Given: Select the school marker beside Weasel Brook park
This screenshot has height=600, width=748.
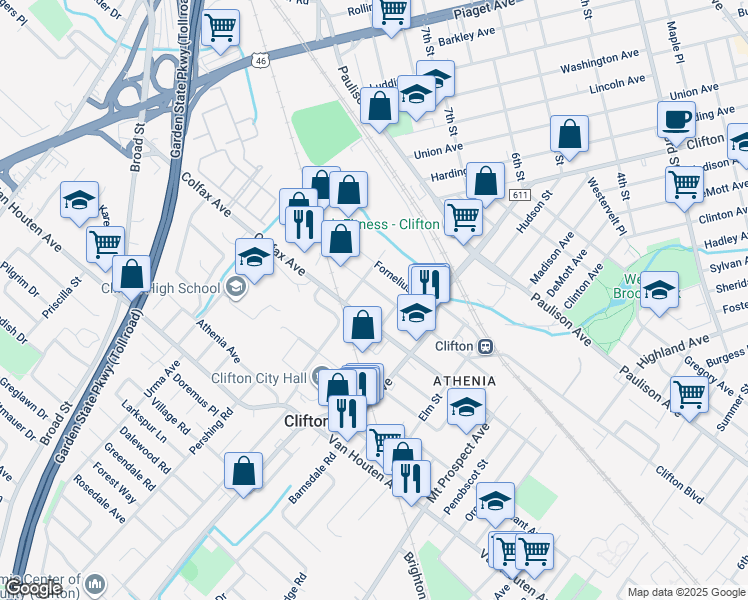Looking at the screenshot, I should click(659, 290).
